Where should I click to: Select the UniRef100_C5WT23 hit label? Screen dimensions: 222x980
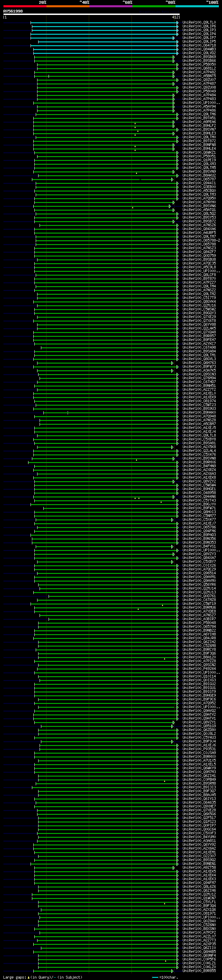click(x=199, y=405)
